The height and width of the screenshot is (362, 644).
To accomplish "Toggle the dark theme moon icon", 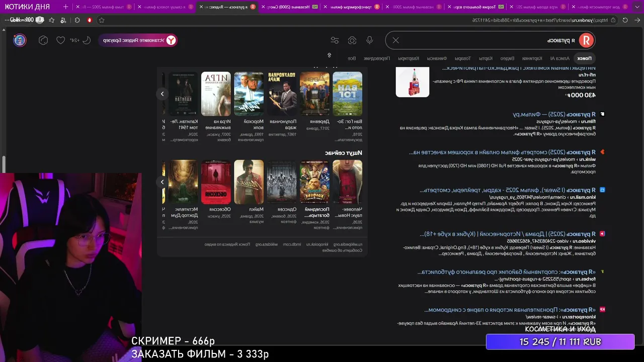I will [87, 40].
